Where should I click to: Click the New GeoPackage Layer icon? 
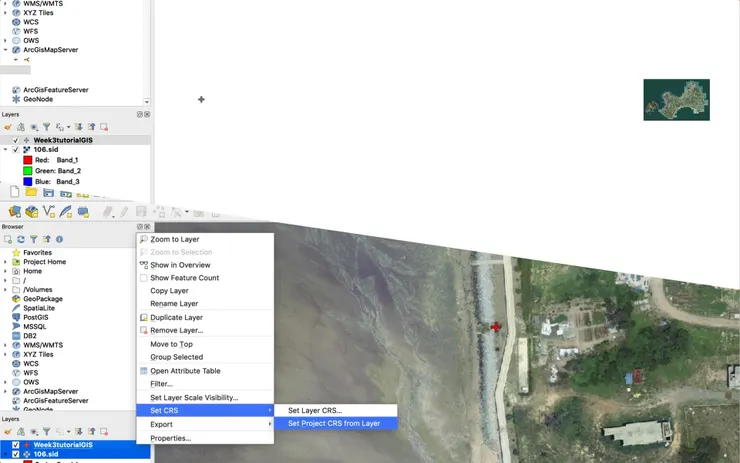(x=32, y=211)
